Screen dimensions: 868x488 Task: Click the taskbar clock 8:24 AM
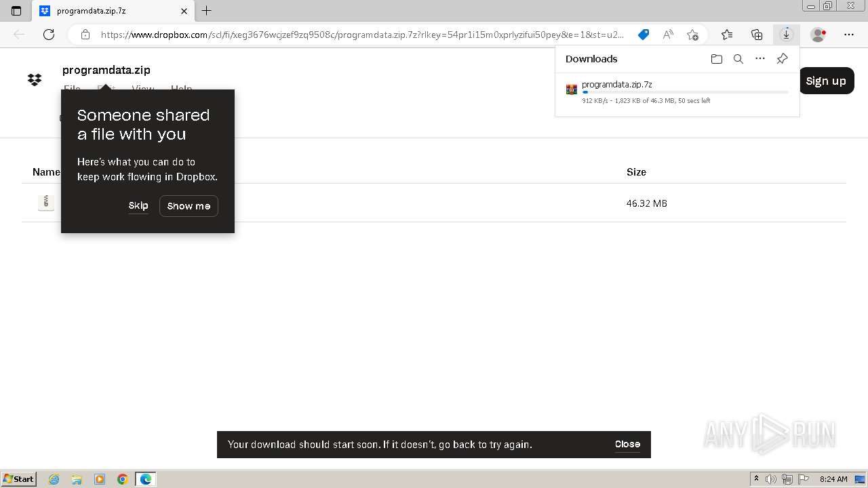[x=833, y=479]
